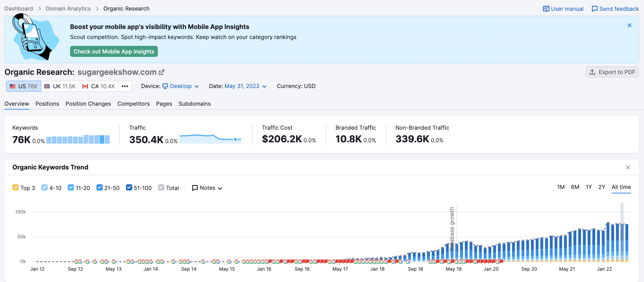The image size is (644, 282).
Task: Open the Competitors tab
Action: pyautogui.click(x=133, y=104)
